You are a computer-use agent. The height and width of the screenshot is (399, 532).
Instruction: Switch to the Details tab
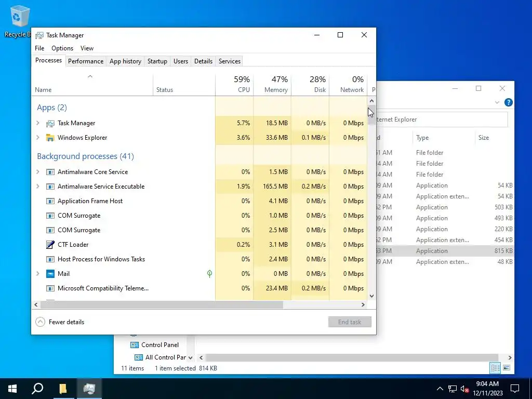pyautogui.click(x=203, y=61)
